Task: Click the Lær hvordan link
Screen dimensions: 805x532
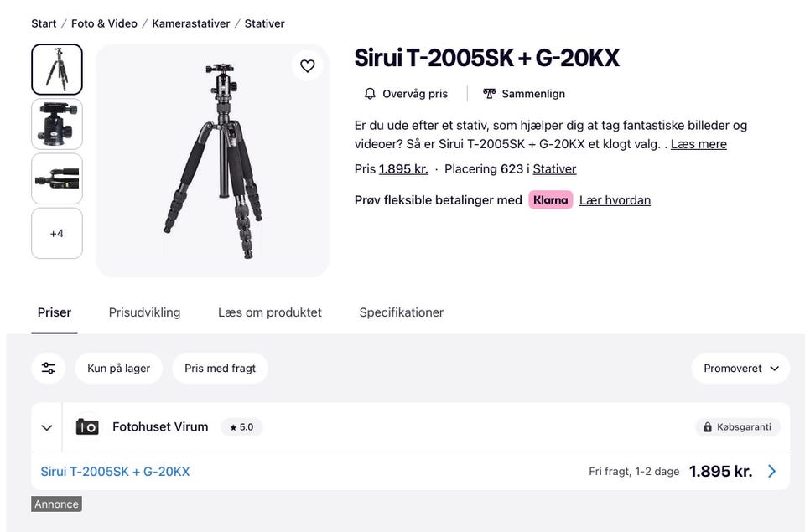Action: click(615, 200)
